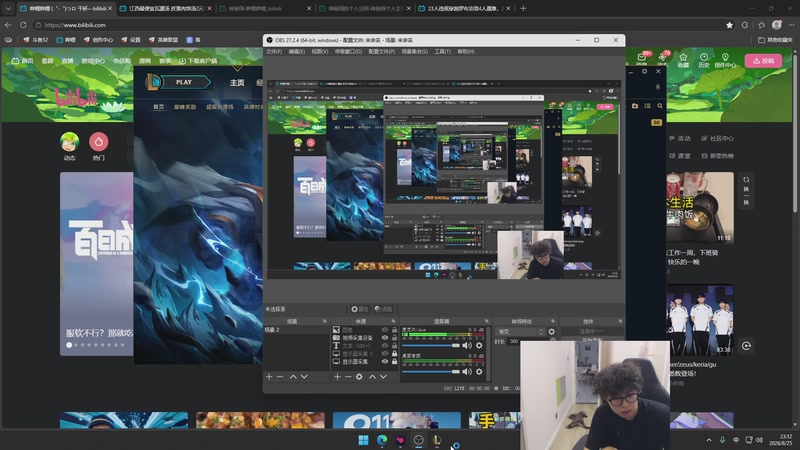Viewport: 800px width, 450px height.
Task: Open OBS Help (帮助) menu
Action: (x=466, y=52)
